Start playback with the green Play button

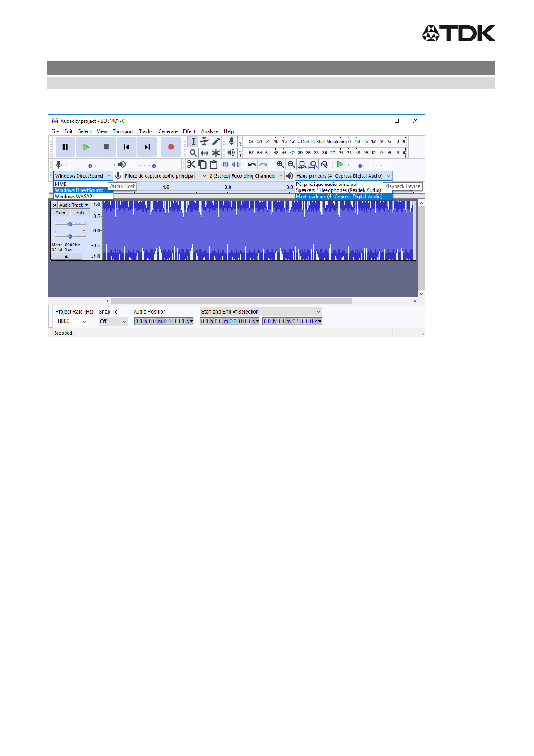coord(86,147)
